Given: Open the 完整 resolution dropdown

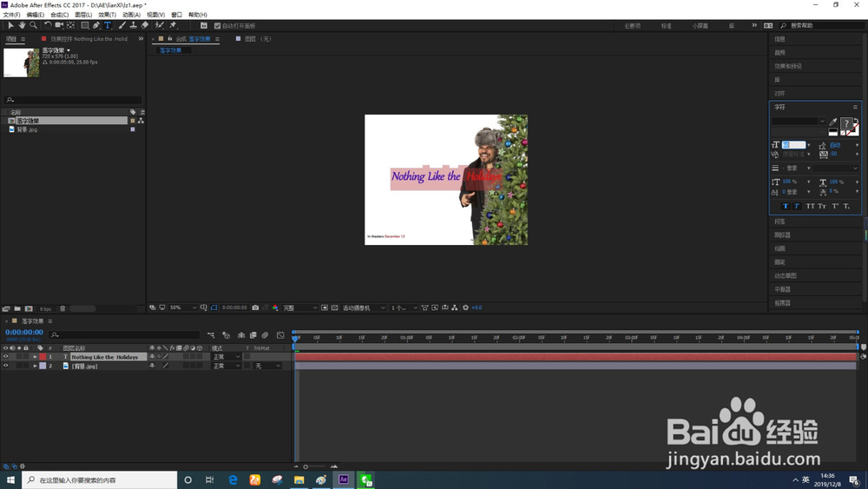Looking at the screenshot, I should (x=299, y=308).
